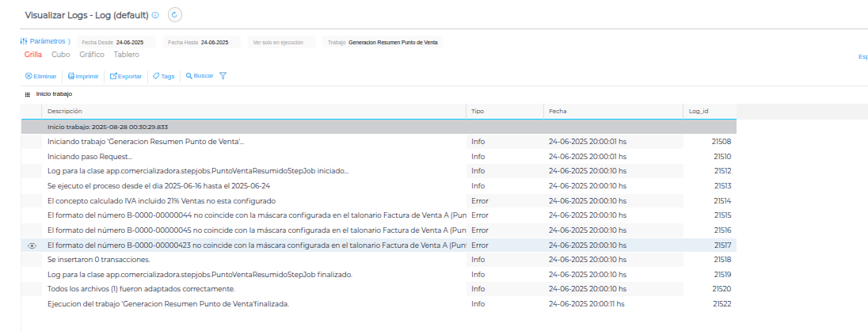Screen dimensions: 868x331
Task: Sort by Descripción column header
Action: (253, 111)
